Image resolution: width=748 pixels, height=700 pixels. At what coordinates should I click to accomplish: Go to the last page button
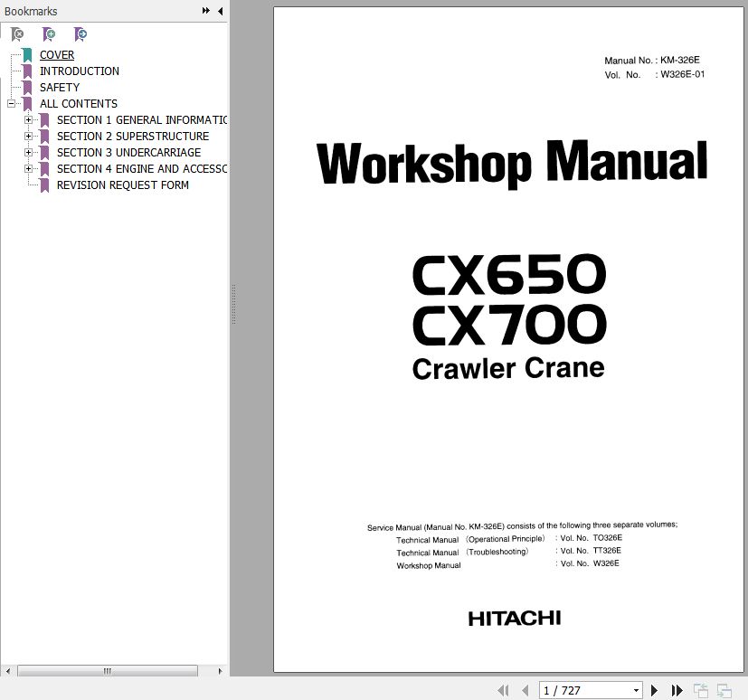[677, 690]
